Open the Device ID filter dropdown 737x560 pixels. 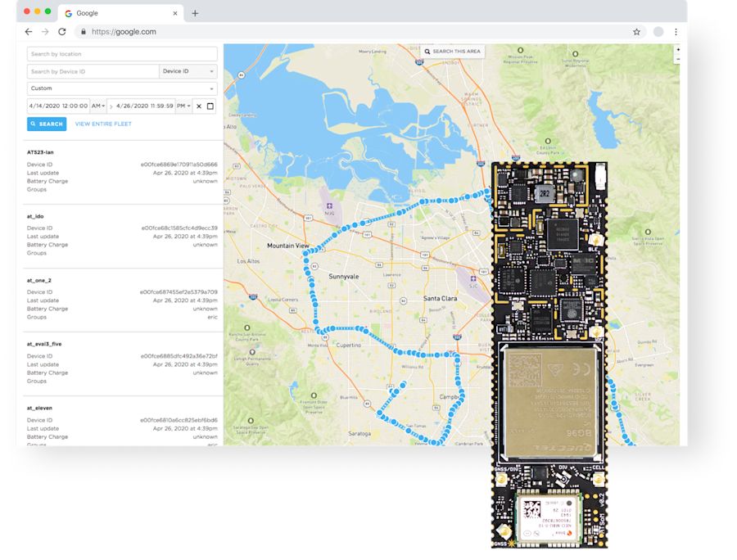click(187, 71)
